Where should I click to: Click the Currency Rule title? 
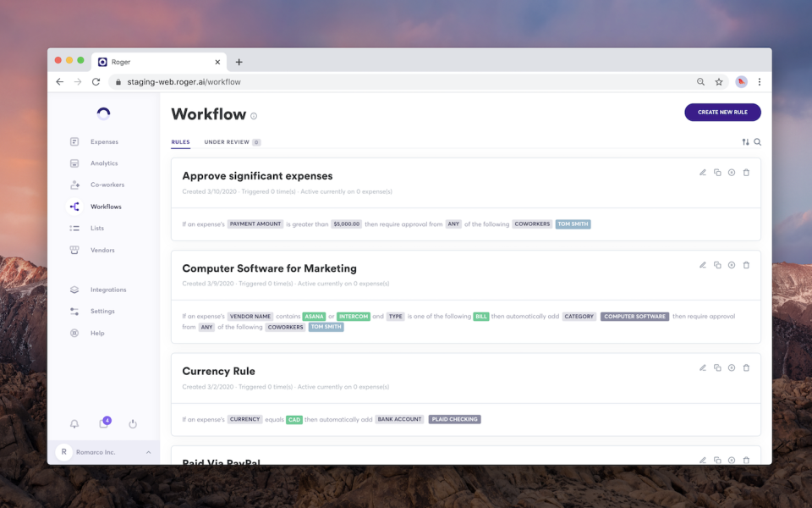(218, 371)
